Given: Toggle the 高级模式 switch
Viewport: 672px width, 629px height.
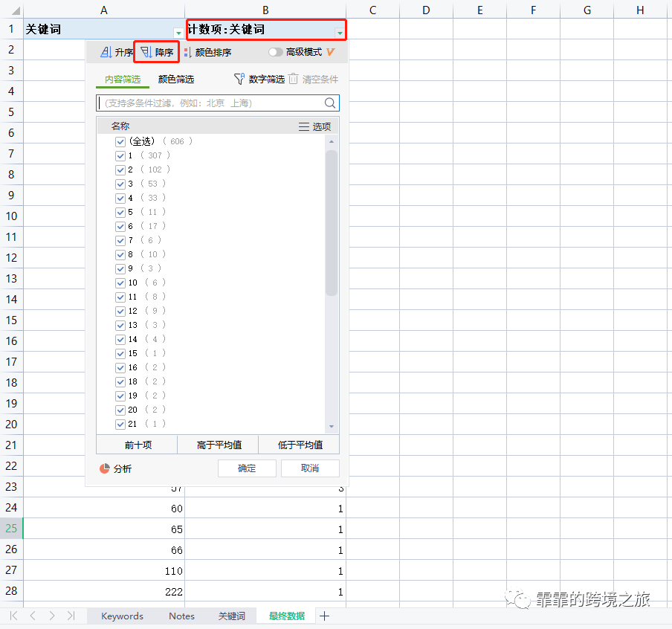Looking at the screenshot, I should coord(275,52).
